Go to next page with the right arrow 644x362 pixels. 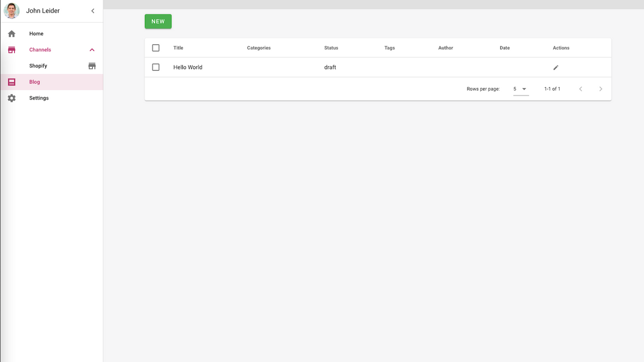pyautogui.click(x=601, y=88)
